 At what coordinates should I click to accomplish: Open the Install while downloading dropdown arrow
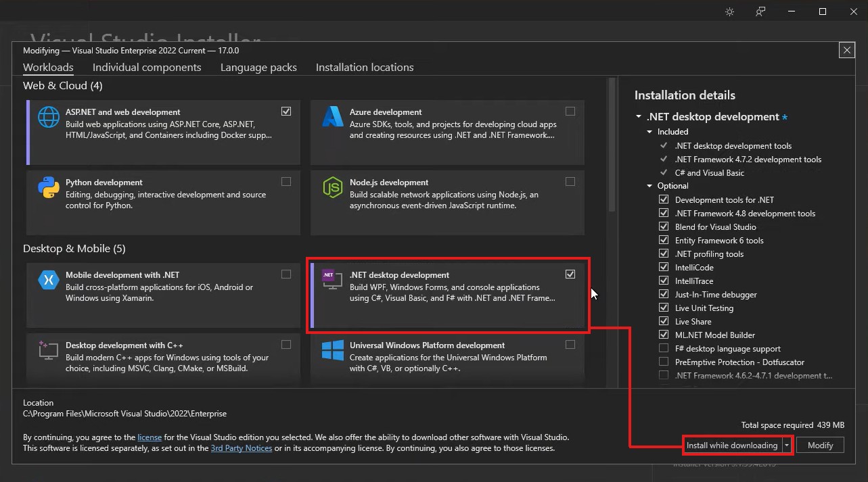point(787,445)
